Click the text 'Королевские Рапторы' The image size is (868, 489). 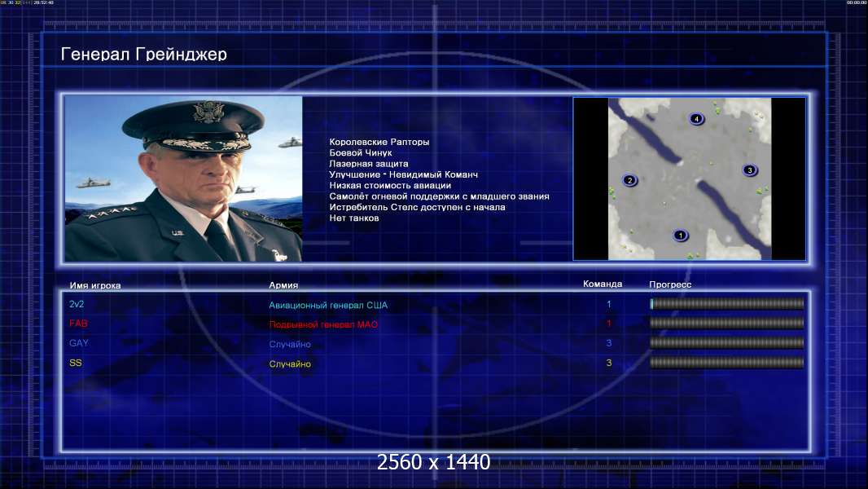point(379,142)
